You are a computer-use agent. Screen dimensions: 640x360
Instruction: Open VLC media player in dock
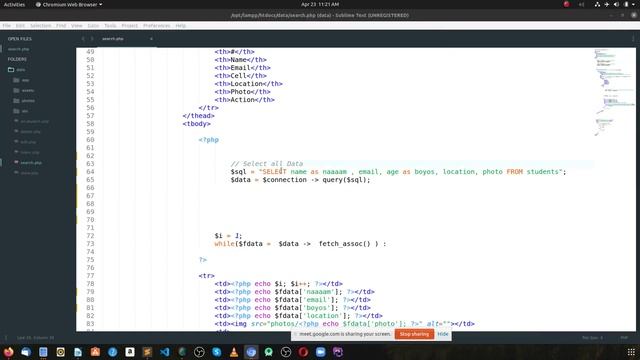coord(234,352)
